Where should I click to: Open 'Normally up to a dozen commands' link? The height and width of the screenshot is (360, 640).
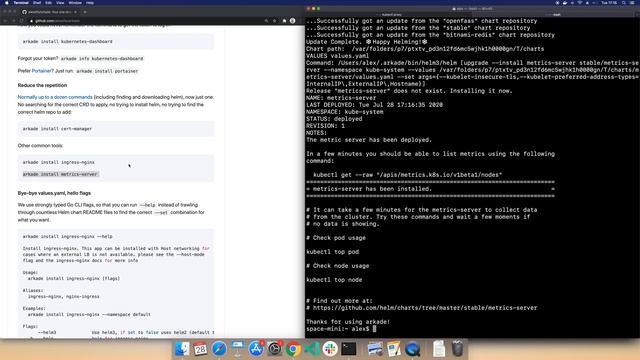(x=55, y=97)
